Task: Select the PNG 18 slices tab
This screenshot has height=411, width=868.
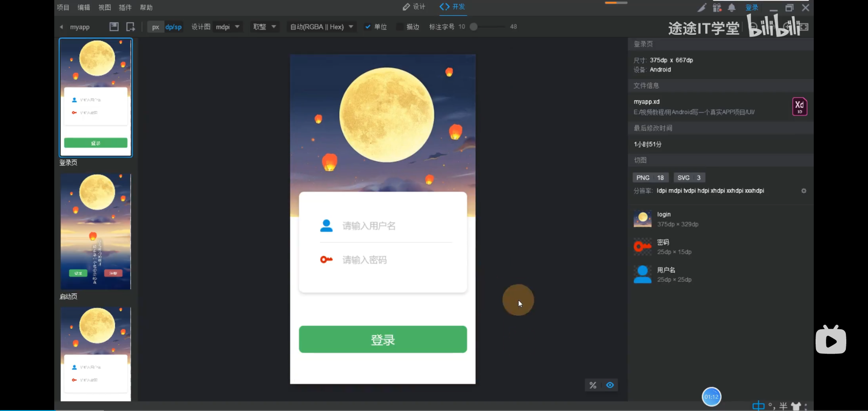Action: 651,177
